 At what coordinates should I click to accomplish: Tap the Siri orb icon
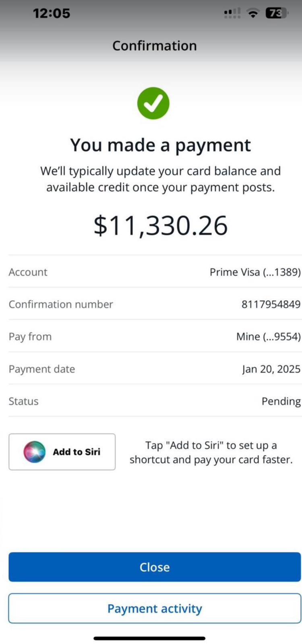coord(34,452)
